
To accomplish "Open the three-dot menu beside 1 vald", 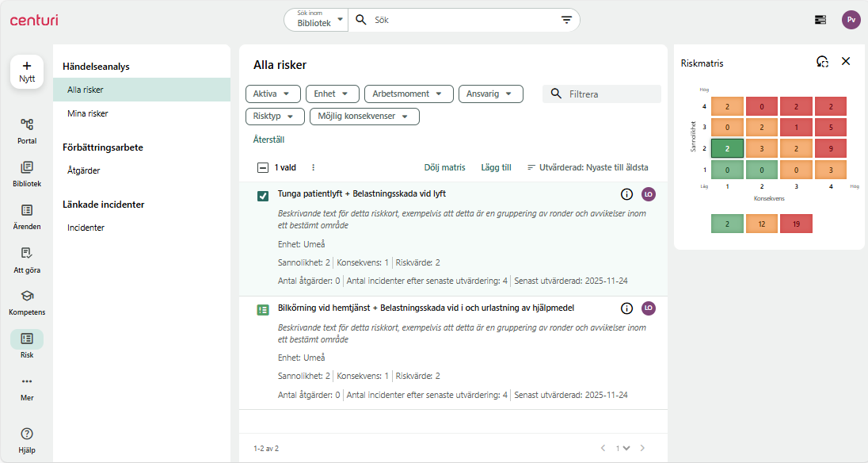I will tap(313, 167).
